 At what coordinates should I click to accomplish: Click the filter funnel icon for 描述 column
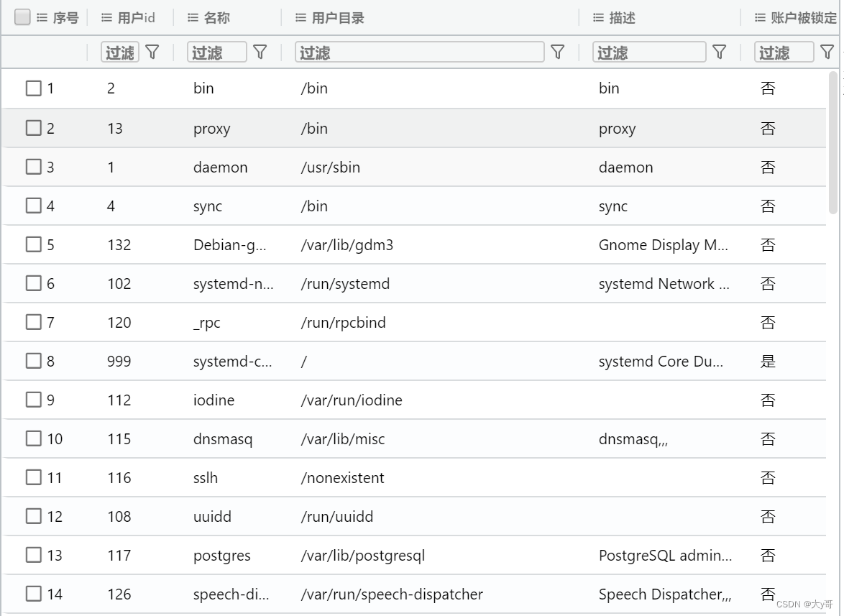coord(719,52)
